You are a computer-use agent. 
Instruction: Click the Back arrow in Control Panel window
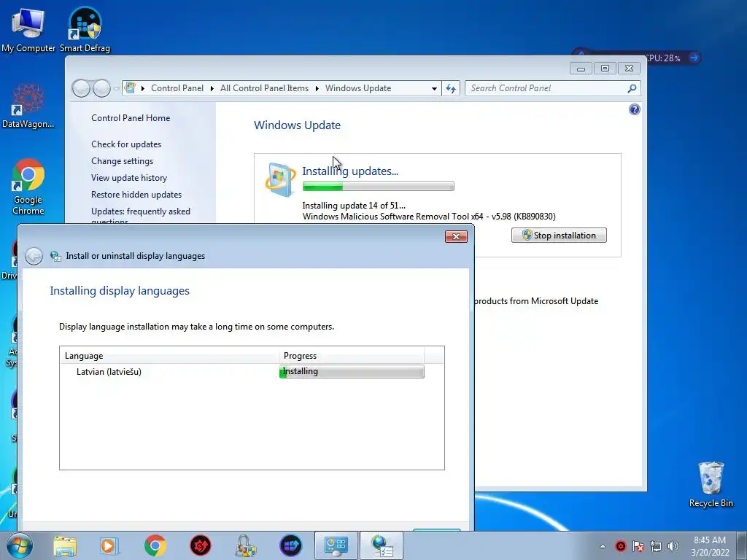click(x=81, y=88)
